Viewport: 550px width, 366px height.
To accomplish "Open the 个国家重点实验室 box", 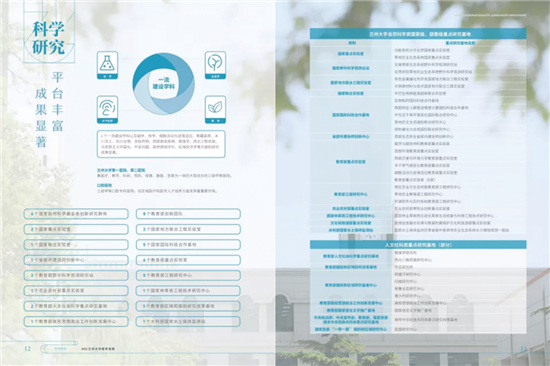I will pyautogui.click(x=76, y=229).
